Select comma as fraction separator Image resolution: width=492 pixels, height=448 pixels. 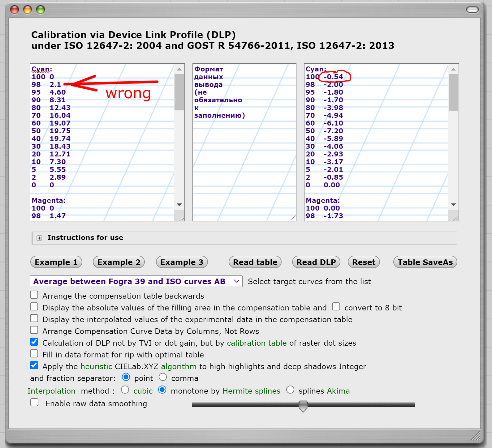point(163,377)
